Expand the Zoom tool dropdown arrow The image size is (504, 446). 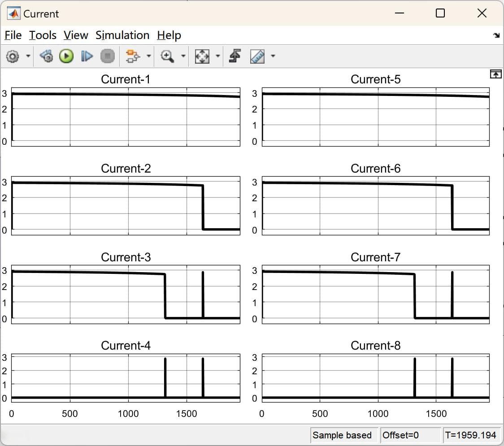click(183, 56)
